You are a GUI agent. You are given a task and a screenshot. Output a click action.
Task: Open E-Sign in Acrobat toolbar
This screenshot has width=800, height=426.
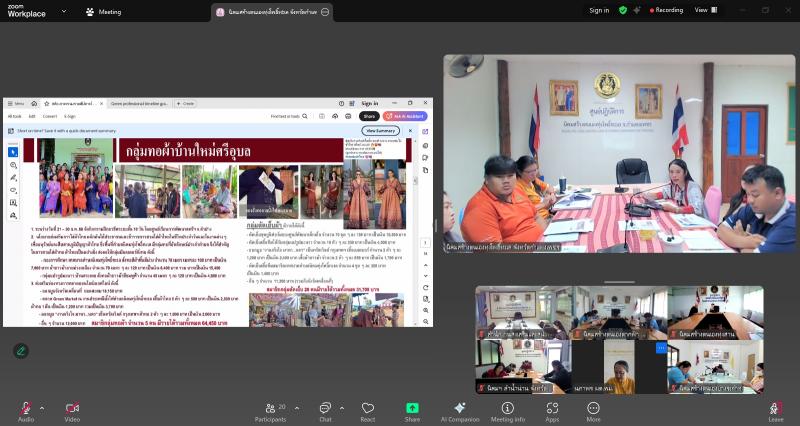pos(69,116)
